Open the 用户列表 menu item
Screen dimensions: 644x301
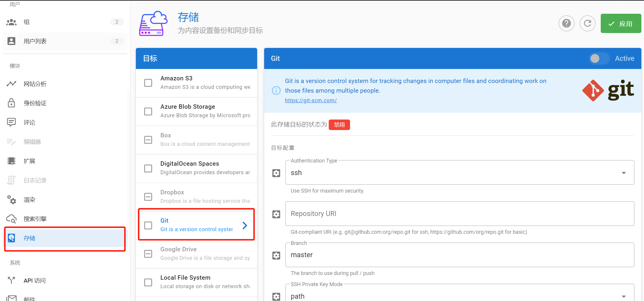tap(65, 41)
